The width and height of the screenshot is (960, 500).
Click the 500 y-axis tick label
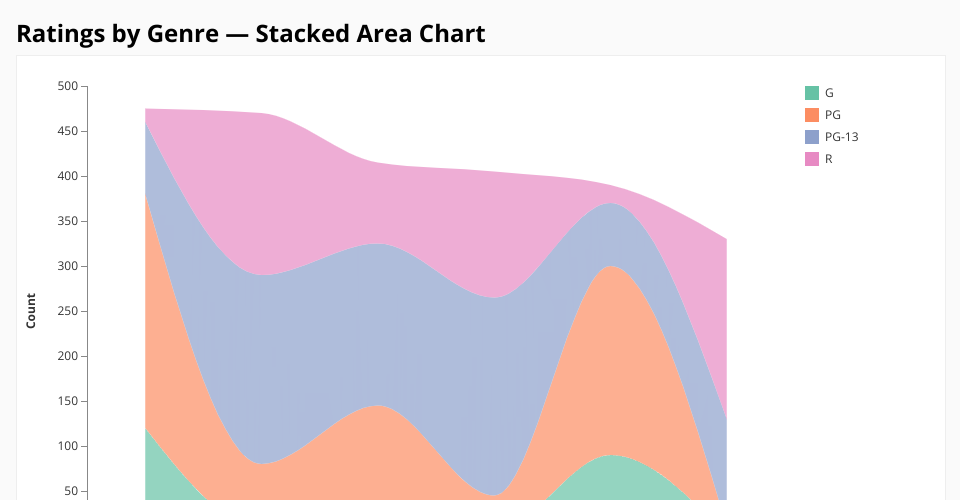click(67, 86)
